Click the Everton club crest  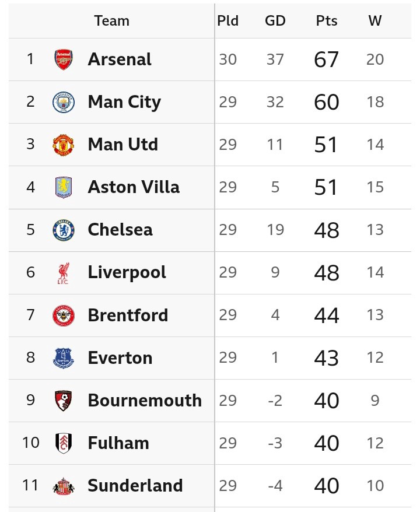(63, 358)
